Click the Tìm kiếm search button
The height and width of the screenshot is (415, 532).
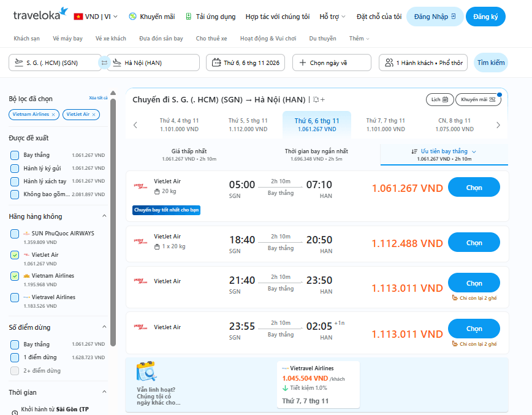click(490, 63)
